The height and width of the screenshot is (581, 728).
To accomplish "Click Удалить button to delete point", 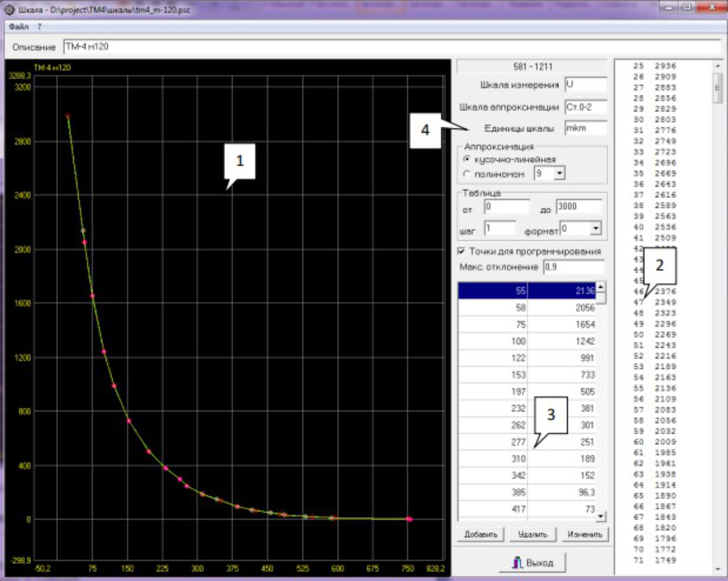I will [x=532, y=534].
